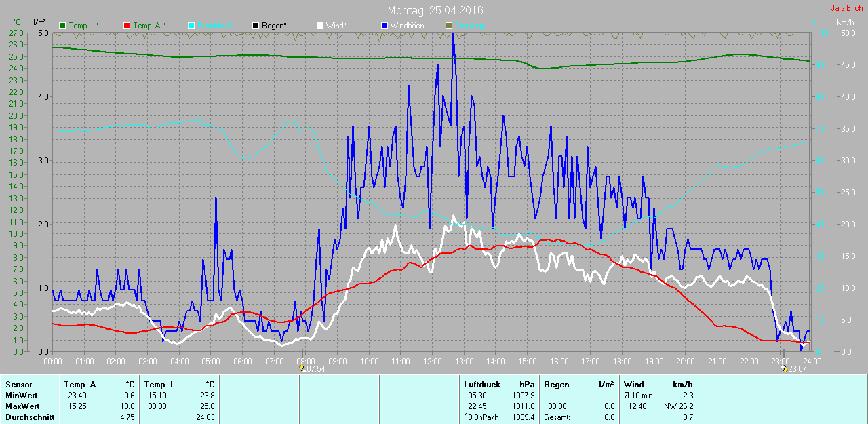The image size is (868, 424).
Task: Click the olive Empfang legend swatch
Action: [x=448, y=26]
